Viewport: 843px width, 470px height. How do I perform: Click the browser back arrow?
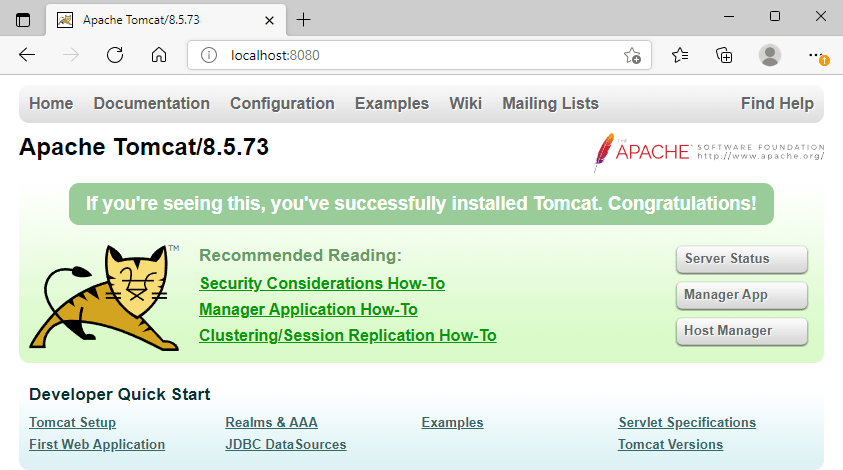(x=27, y=55)
